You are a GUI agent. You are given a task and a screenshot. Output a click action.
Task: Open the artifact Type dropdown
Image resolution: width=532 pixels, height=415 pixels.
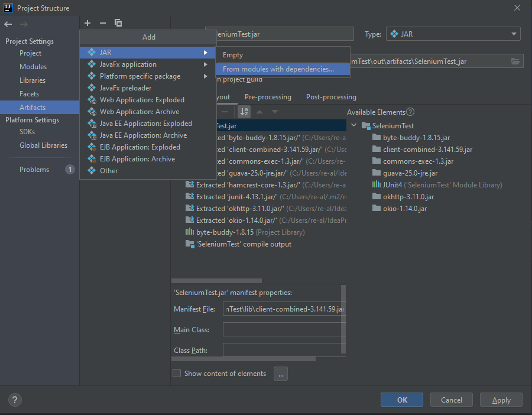coord(453,34)
